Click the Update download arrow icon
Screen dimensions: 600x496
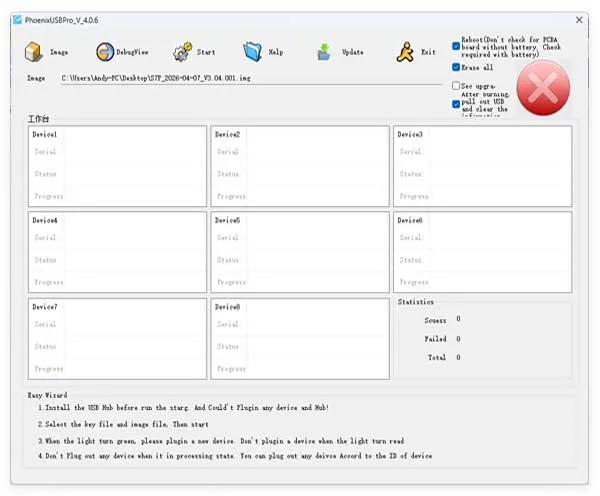tap(324, 52)
